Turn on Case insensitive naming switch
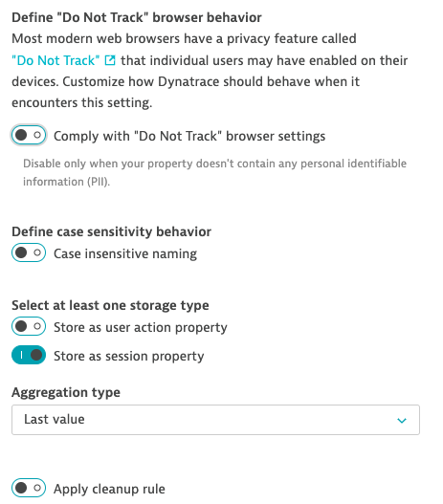Screen dimensions: 443x504 29,252
